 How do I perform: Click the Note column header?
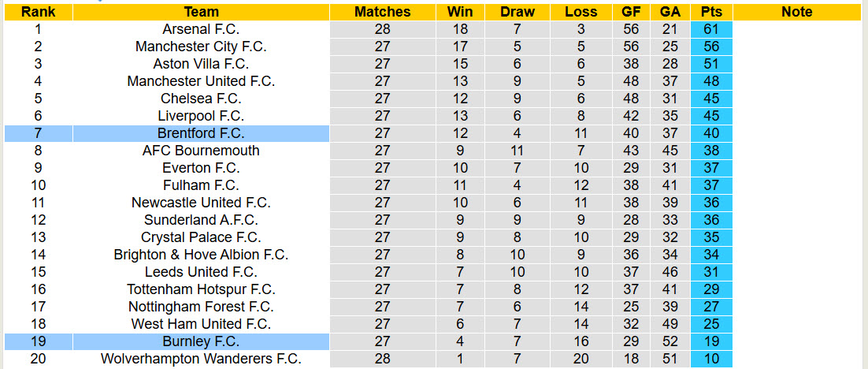pyautogui.click(x=797, y=12)
